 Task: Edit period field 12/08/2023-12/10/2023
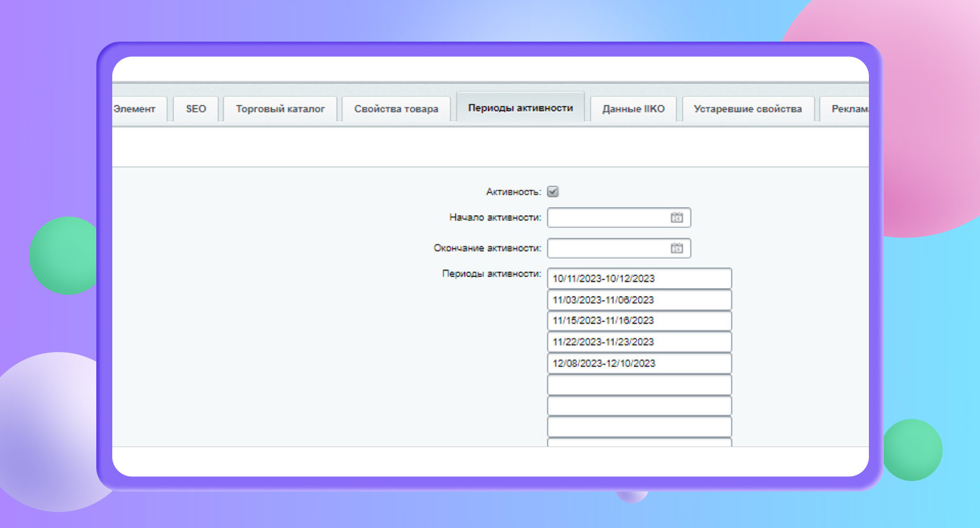click(639, 363)
